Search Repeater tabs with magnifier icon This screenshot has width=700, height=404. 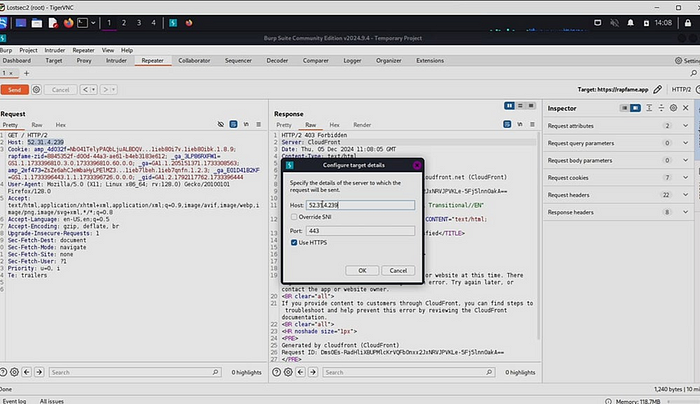[693, 73]
